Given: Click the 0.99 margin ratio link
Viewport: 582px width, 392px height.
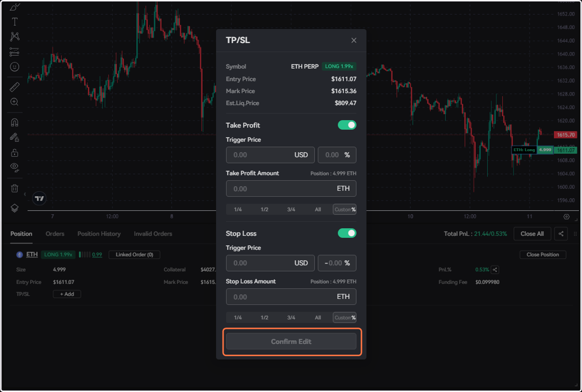Looking at the screenshot, I should [97, 254].
